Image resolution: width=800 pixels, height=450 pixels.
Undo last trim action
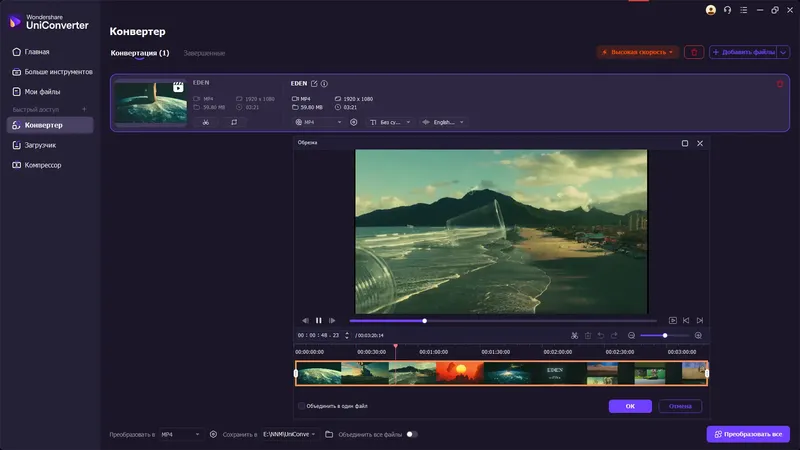pos(601,335)
